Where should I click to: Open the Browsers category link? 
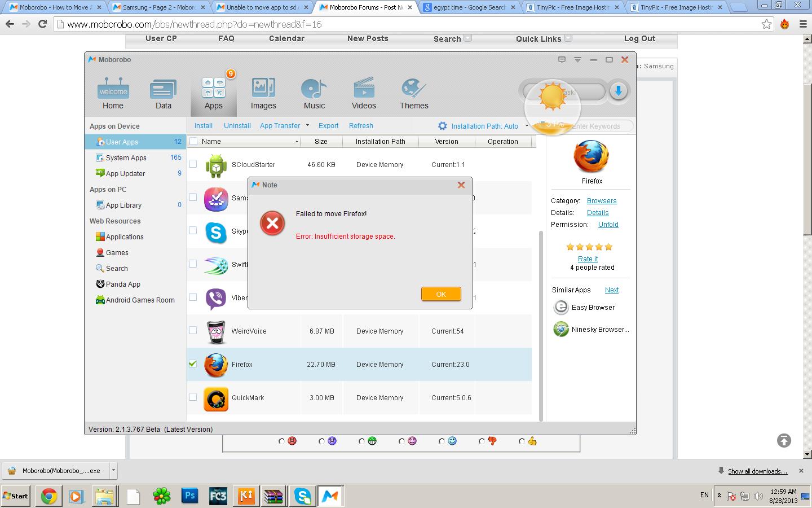(602, 201)
